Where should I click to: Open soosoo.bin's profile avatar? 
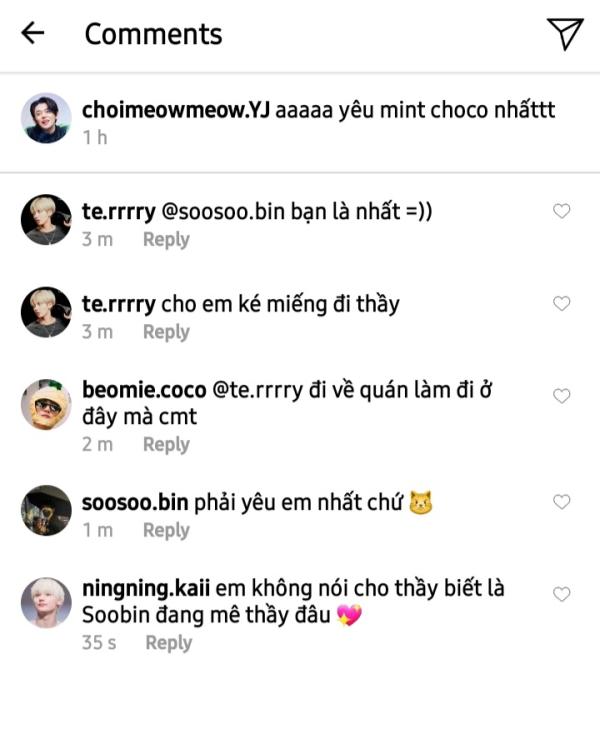(x=46, y=510)
